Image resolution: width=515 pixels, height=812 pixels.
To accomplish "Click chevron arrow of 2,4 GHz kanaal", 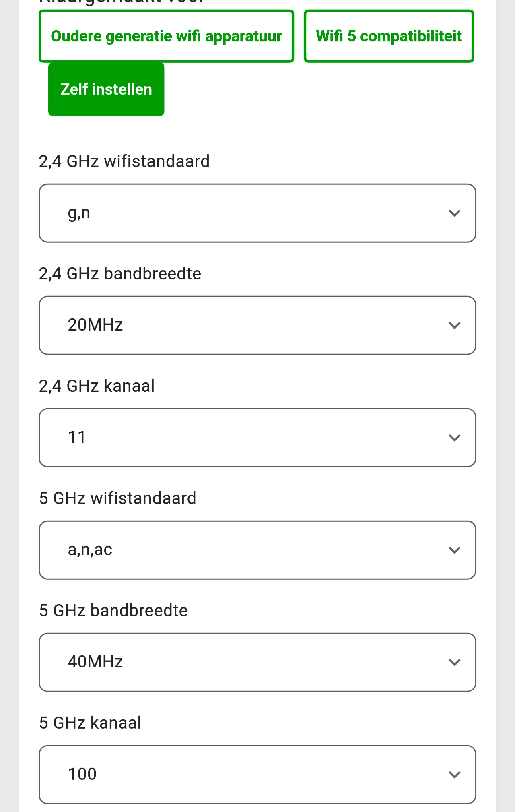I will tap(454, 438).
